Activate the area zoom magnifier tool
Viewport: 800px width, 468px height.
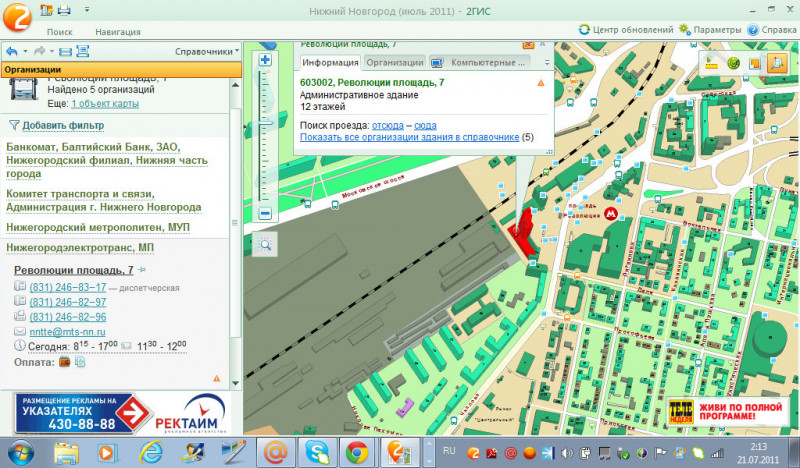266,245
